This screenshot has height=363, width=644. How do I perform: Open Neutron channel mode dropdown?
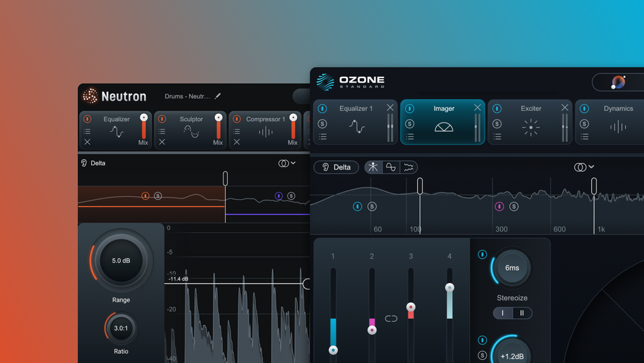pos(287,163)
